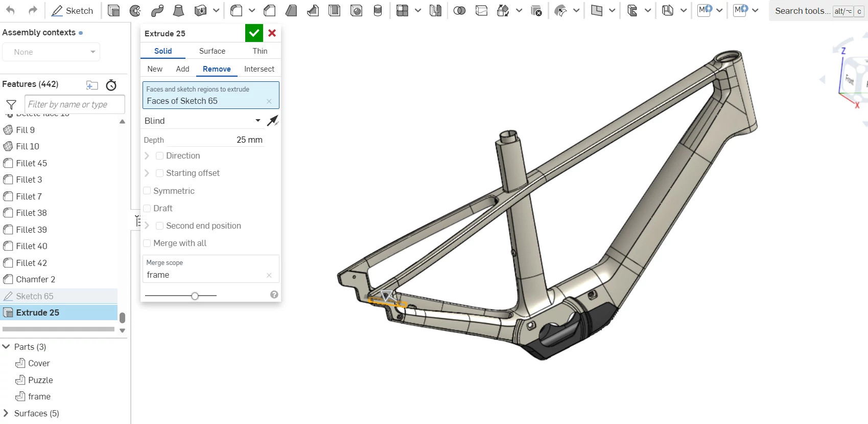This screenshot has height=424, width=868.
Task: Enable the Draft checkbox
Action: point(147,208)
